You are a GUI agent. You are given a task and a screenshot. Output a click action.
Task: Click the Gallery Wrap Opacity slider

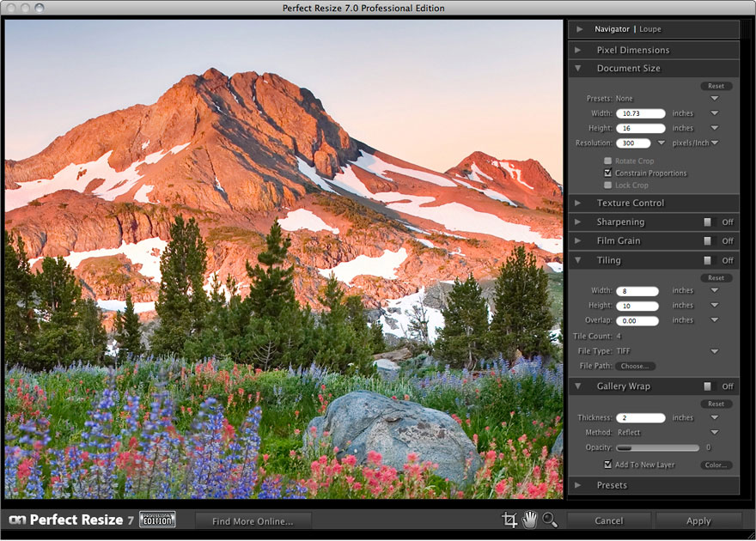pyautogui.click(x=657, y=447)
